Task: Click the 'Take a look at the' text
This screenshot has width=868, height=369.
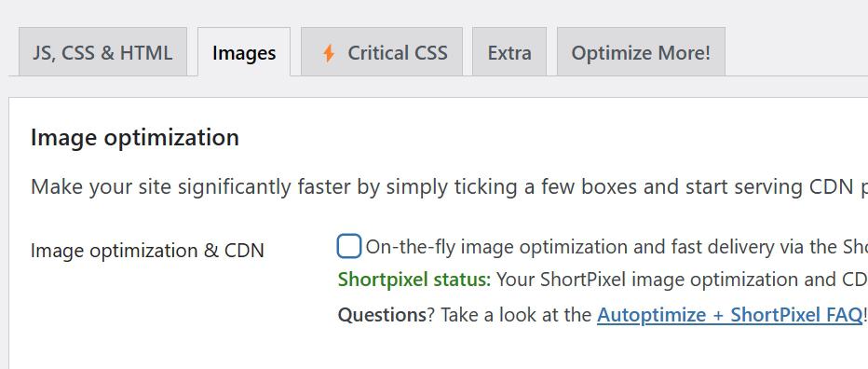Action: (516, 315)
